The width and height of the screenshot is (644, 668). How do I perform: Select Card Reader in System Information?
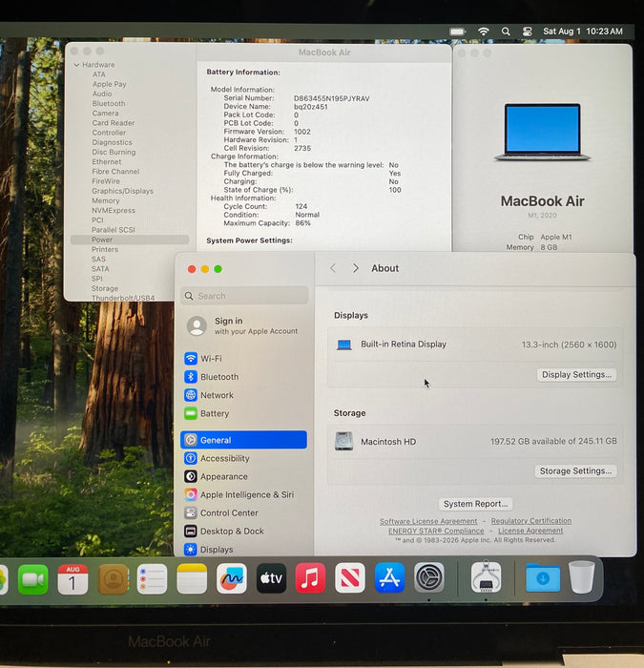pos(114,123)
